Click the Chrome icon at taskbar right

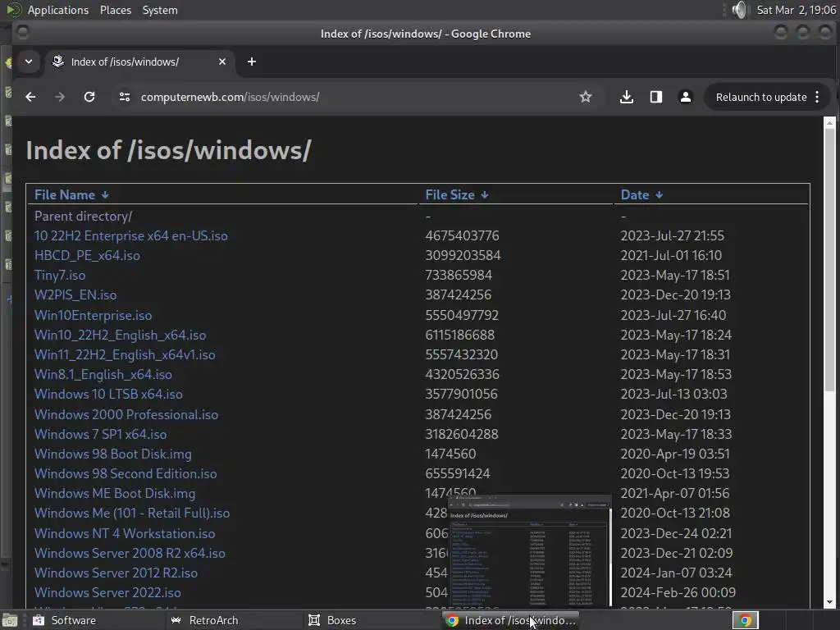(x=745, y=620)
